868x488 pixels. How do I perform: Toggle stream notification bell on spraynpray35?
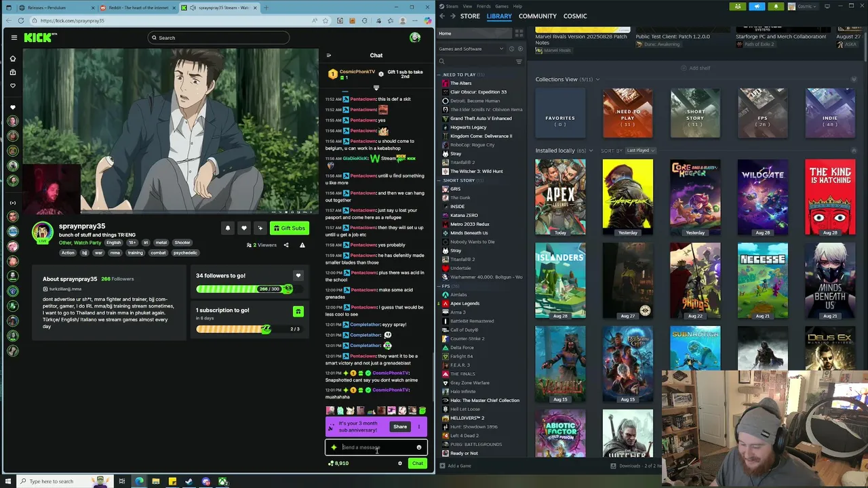coord(228,228)
